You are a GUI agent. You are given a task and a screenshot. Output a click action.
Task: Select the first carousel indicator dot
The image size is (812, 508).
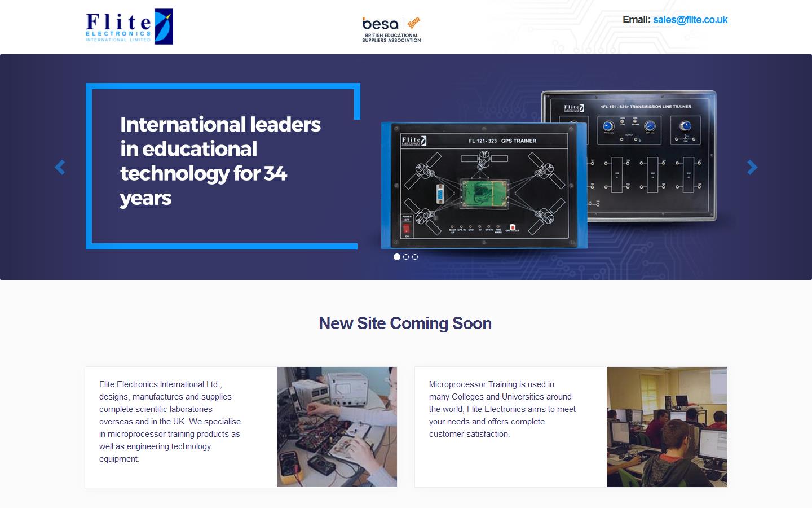click(x=396, y=257)
